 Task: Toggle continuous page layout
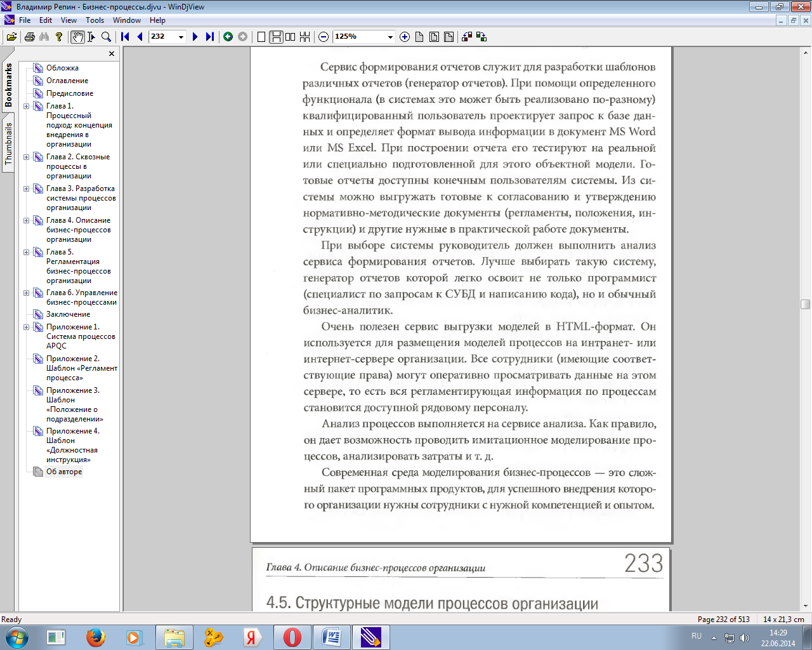click(276, 37)
